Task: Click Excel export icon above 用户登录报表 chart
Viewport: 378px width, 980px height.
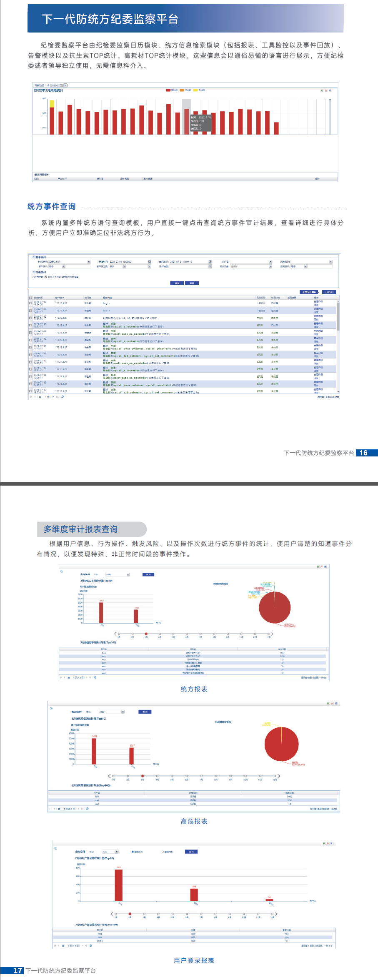Action: click(x=324, y=843)
